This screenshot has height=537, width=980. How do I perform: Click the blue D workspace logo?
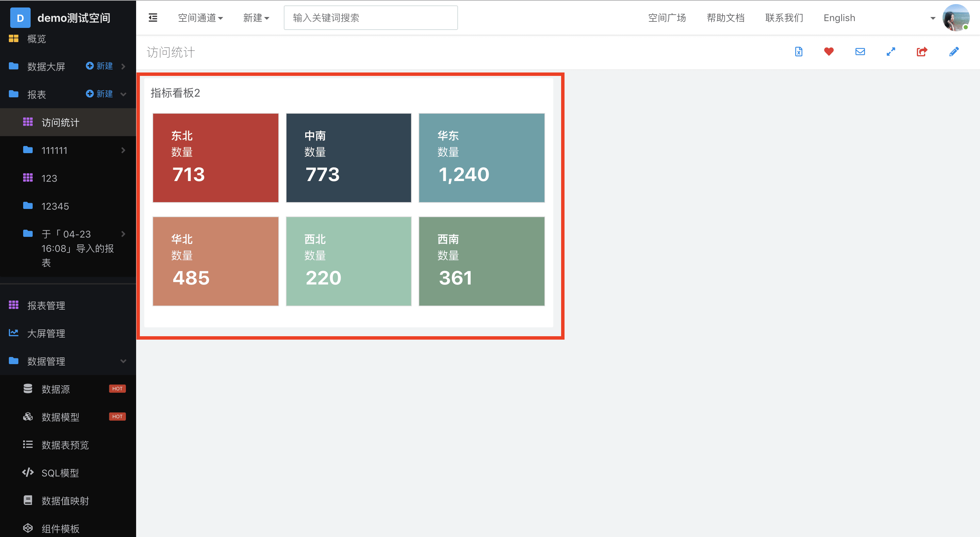20,18
